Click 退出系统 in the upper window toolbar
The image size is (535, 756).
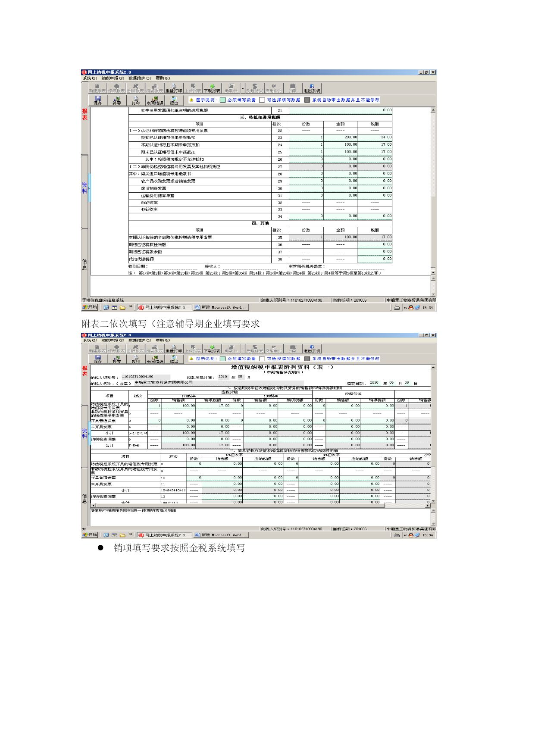tap(312, 88)
